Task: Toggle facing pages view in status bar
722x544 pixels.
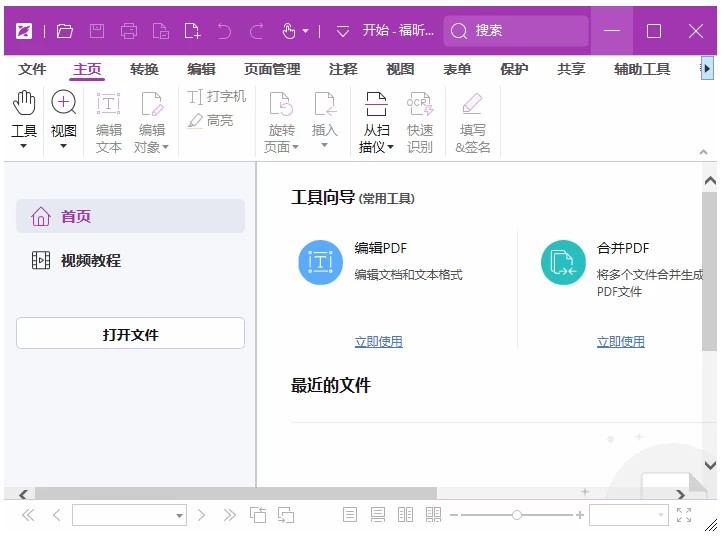Action: 405,515
